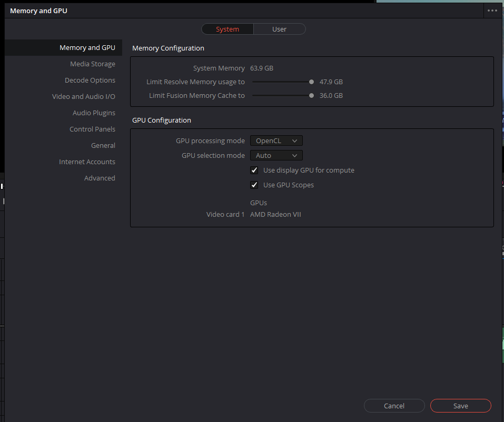Click AMD Radeon VII video card entry
The width and height of the screenshot is (504, 422).
275,215
